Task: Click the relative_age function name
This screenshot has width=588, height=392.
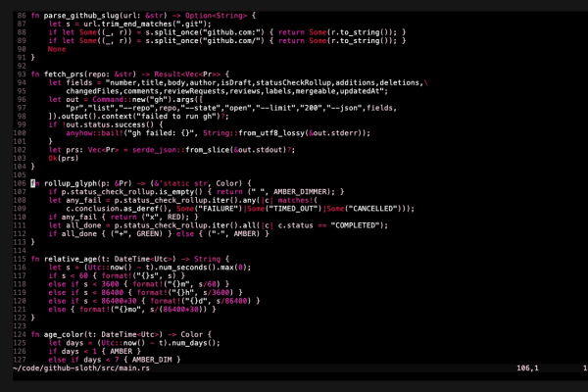Action: [x=71, y=259]
